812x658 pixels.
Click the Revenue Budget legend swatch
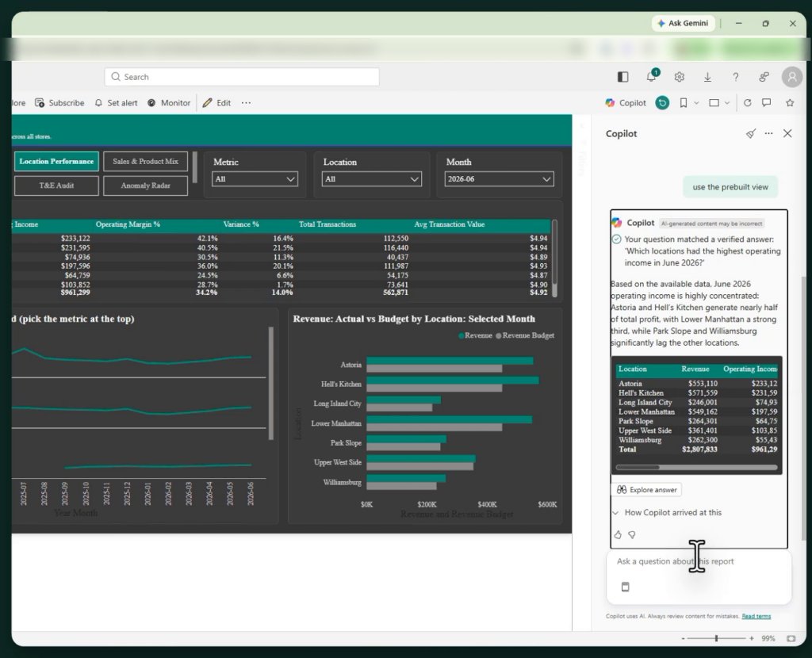[x=499, y=336]
